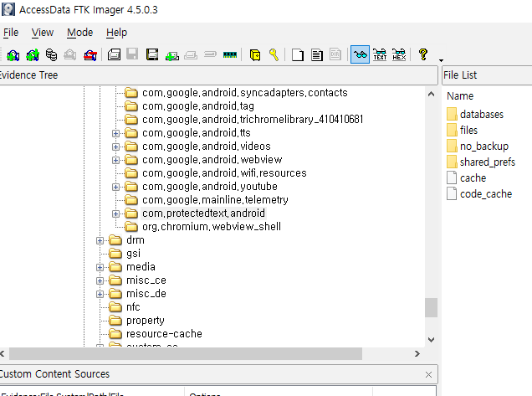The width and height of the screenshot is (532, 396).
Task: Select org.chromium.webview_shell folder
Action: pos(212,227)
